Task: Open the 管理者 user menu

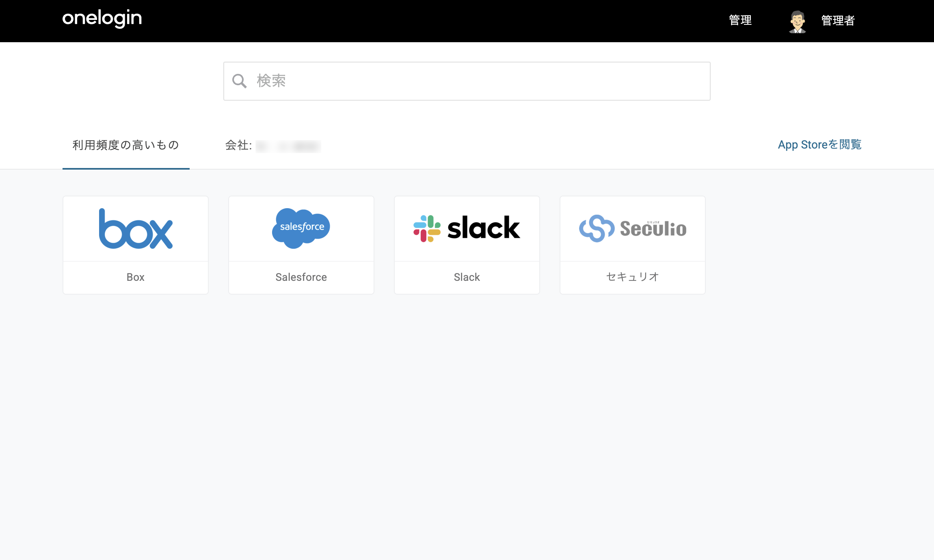Action: (838, 20)
